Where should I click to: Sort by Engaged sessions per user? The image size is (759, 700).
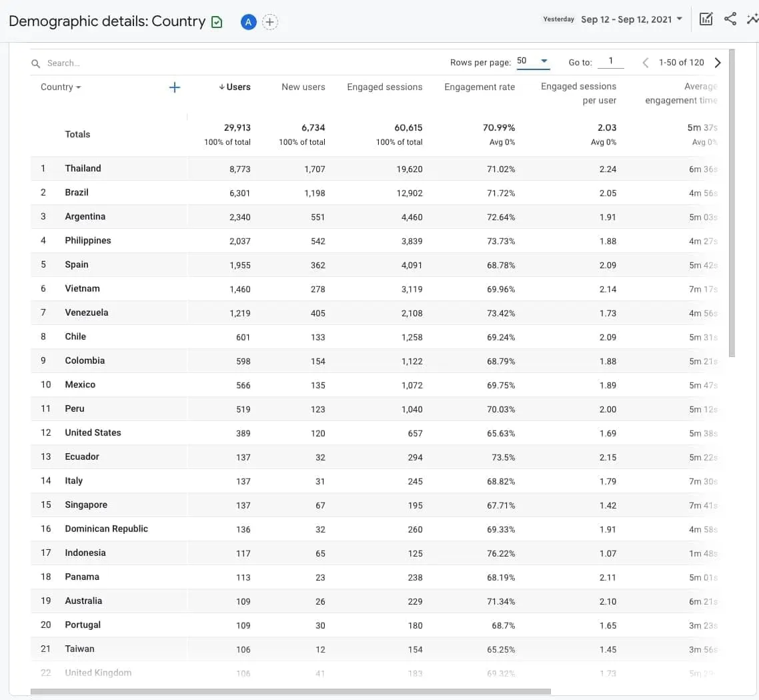(578, 93)
